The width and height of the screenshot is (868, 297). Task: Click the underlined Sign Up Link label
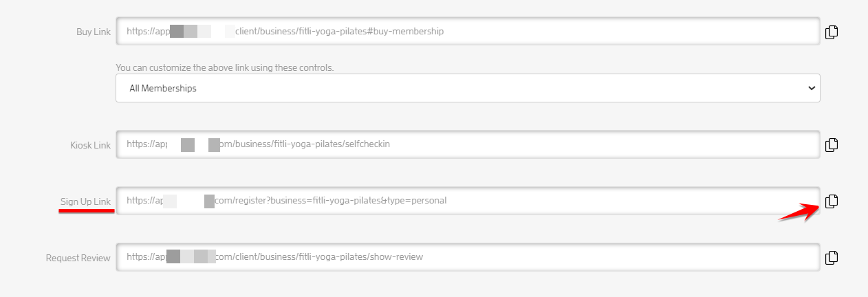pyautogui.click(x=85, y=201)
